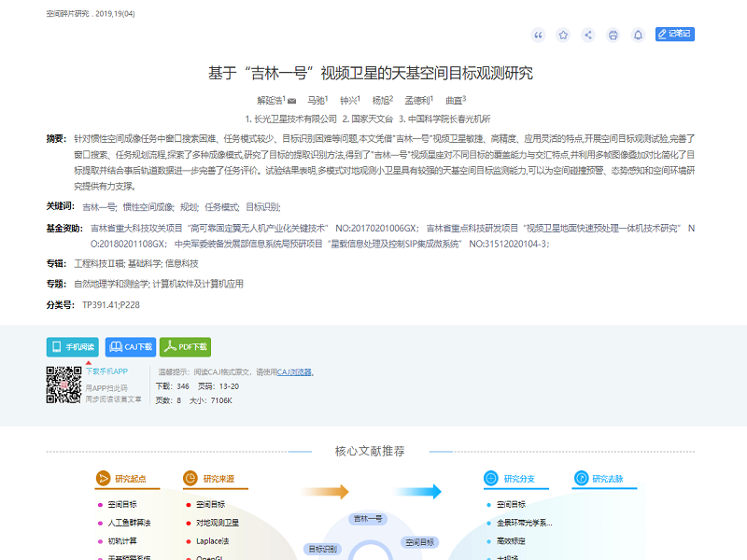This screenshot has width=747, height=560.
Task: Click the QR code image
Action: pyautogui.click(x=63, y=385)
